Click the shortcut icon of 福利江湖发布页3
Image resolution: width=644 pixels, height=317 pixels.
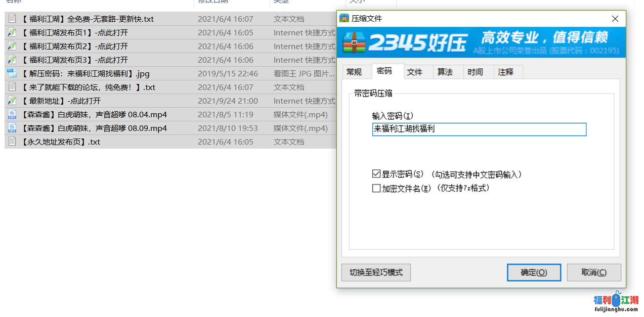[x=12, y=60]
